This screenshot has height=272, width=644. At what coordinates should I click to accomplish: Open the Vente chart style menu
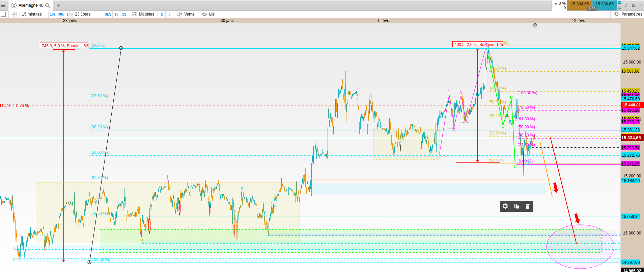(186, 14)
